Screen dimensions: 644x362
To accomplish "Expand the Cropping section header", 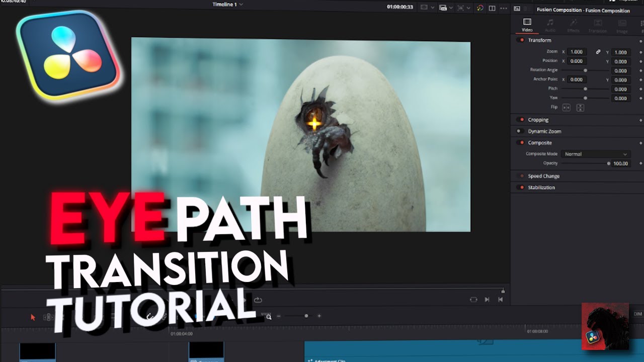I will tap(538, 120).
